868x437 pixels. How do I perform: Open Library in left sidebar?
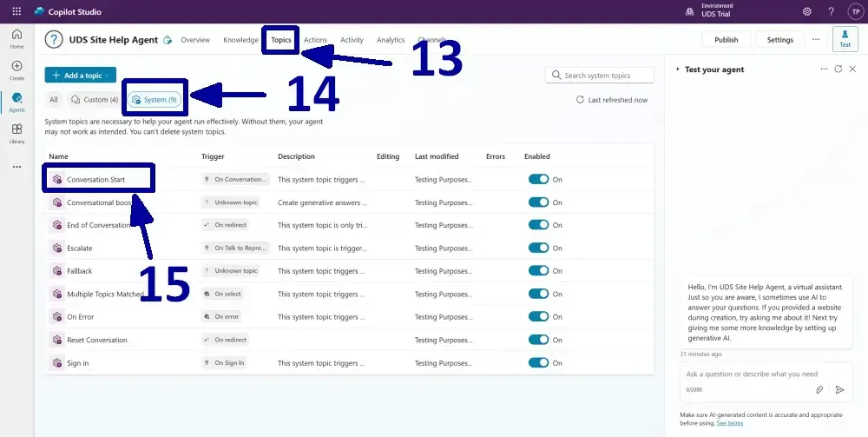17,134
